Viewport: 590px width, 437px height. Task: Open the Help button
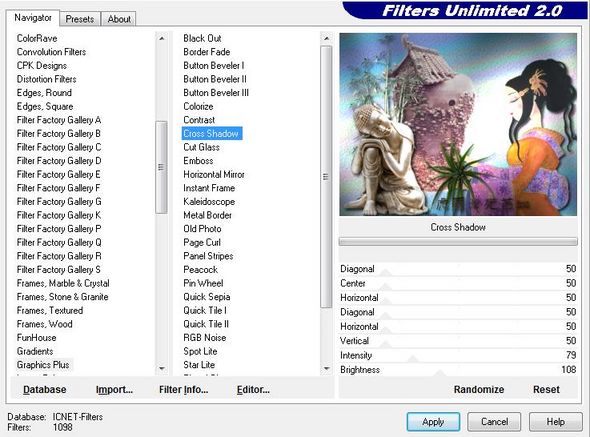555,422
